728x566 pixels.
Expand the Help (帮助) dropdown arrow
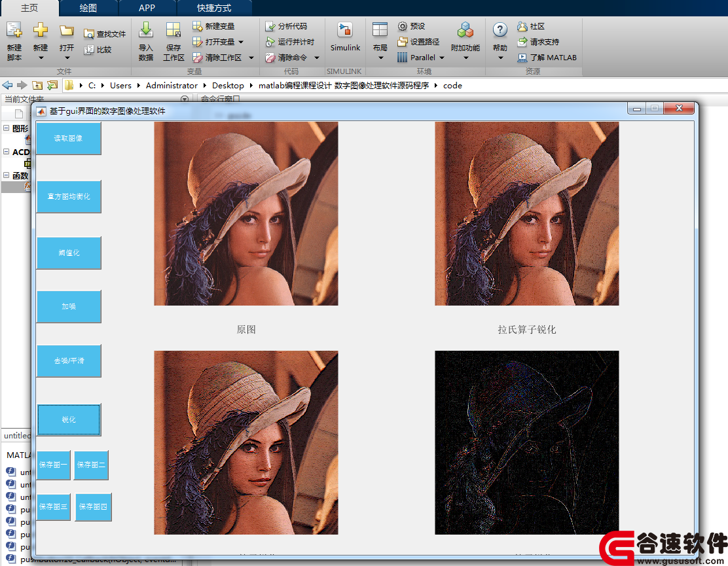(500, 58)
